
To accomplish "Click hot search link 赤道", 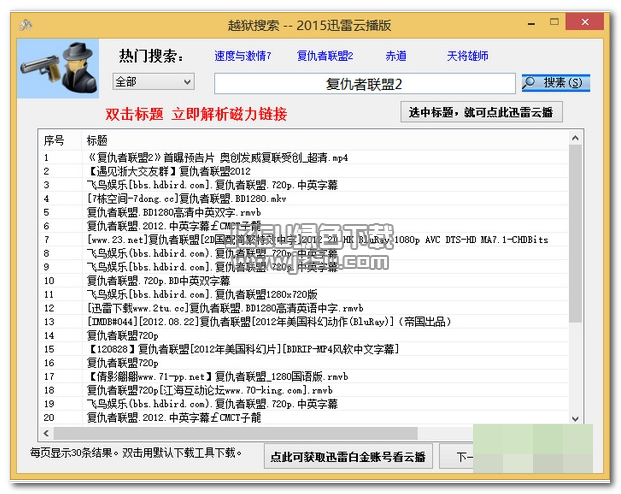I will pyautogui.click(x=396, y=56).
